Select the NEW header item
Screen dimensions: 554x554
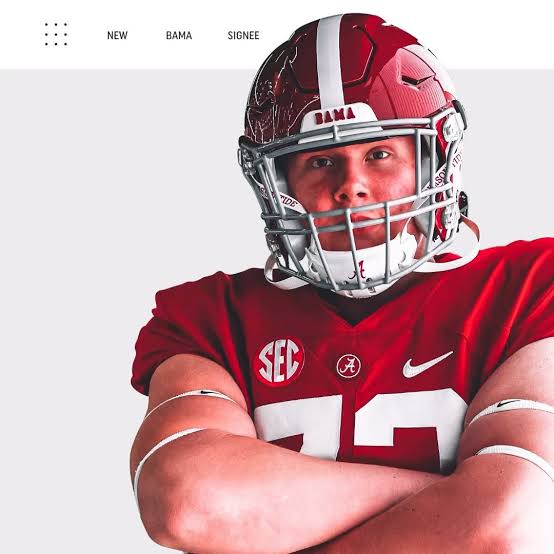pos(117,35)
